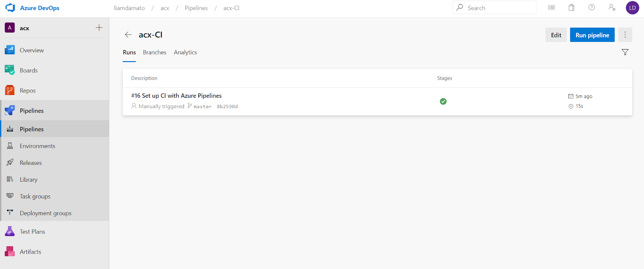Click the acx project name in sidebar
The width and height of the screenshot is (644, 269).
click(25, 28)
